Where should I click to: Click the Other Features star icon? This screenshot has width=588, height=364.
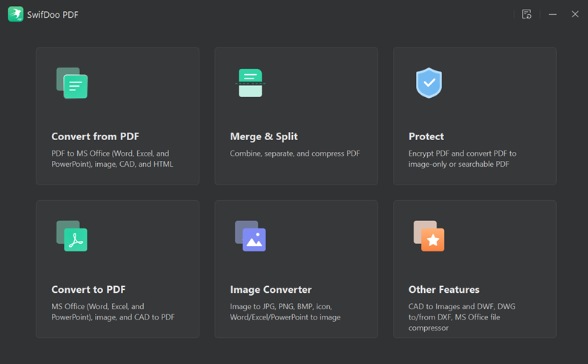pos(429,236)
